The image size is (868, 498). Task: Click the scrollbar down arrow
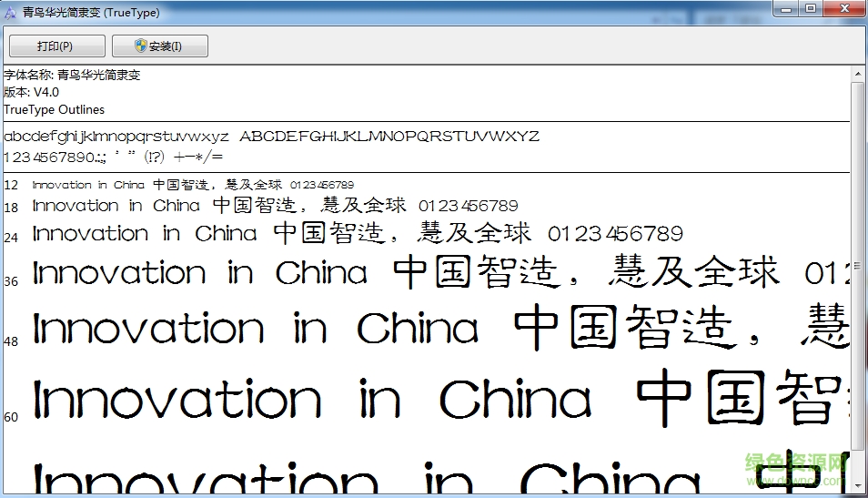[858, 486]
